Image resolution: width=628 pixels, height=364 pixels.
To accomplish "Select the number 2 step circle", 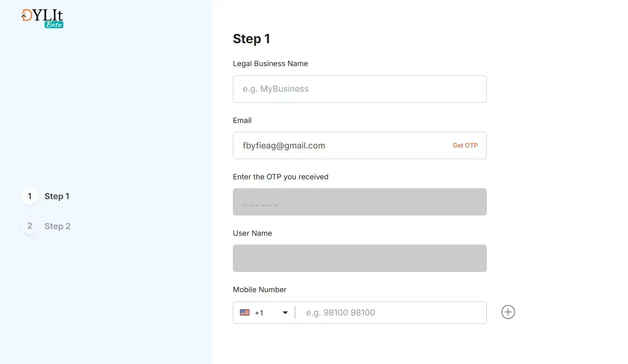I will tap(30, 226).
